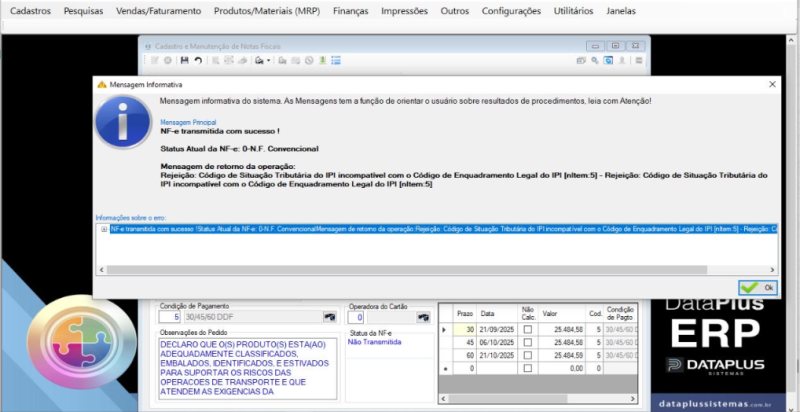Image resolution: width=800 pixels, height=412 pixels.
Task: Open the Cadastros menu
Action: pyautogui.click(x=31, y=11)
